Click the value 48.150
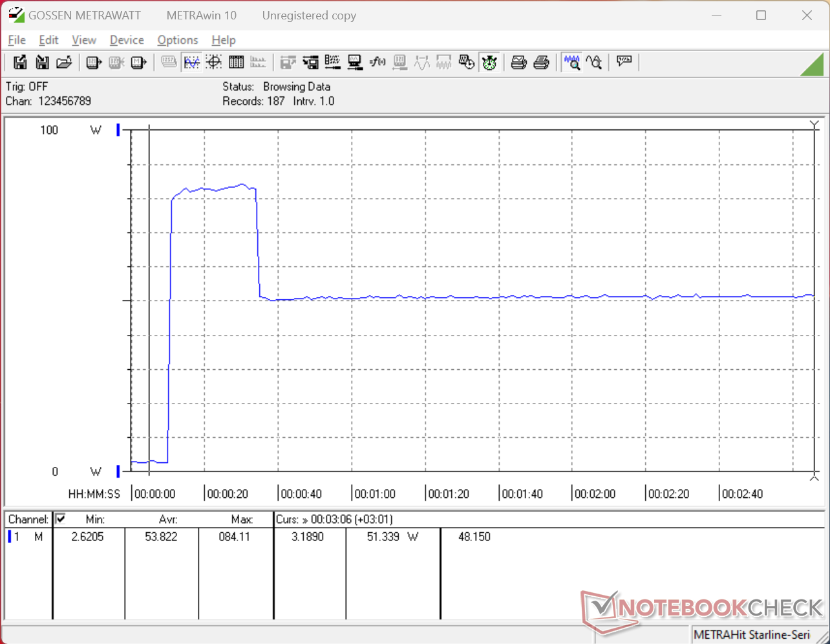The image size is (830, 644). pos(474,537)
